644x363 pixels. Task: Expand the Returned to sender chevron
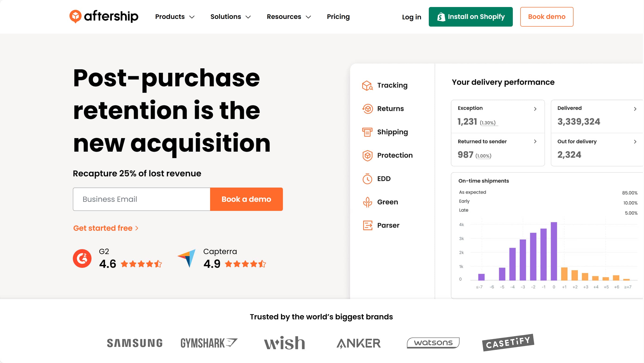pyautogui.click(x=535, y=141)
